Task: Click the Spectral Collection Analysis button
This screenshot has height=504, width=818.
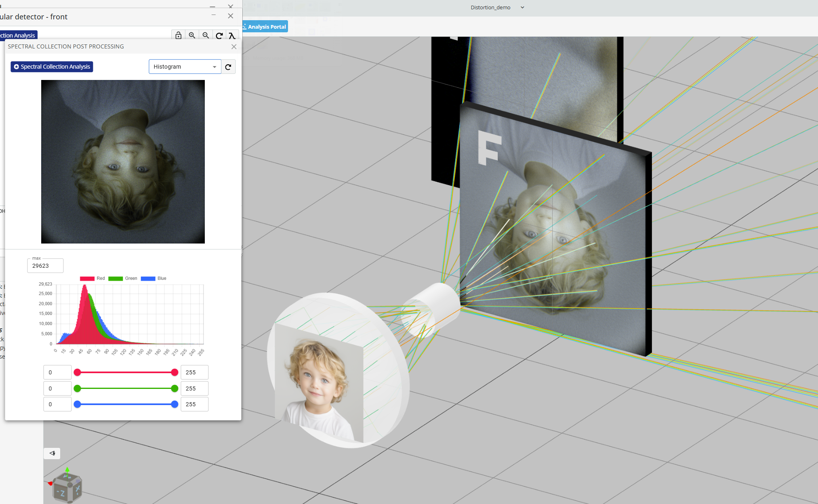Action: [x=52, y=67]
